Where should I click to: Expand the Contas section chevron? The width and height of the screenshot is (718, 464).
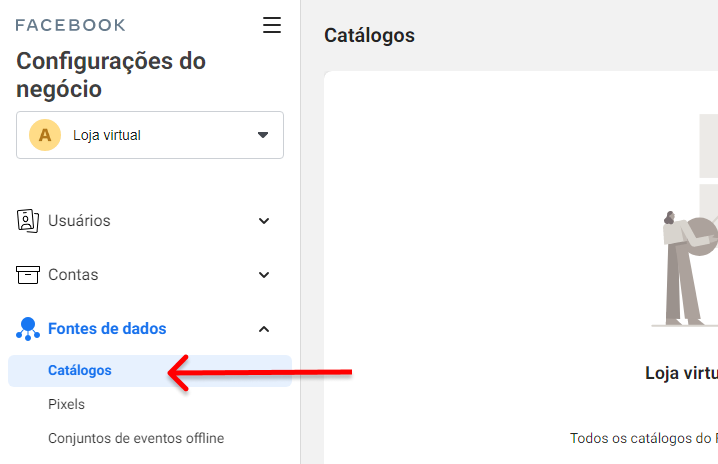point(264,275)
